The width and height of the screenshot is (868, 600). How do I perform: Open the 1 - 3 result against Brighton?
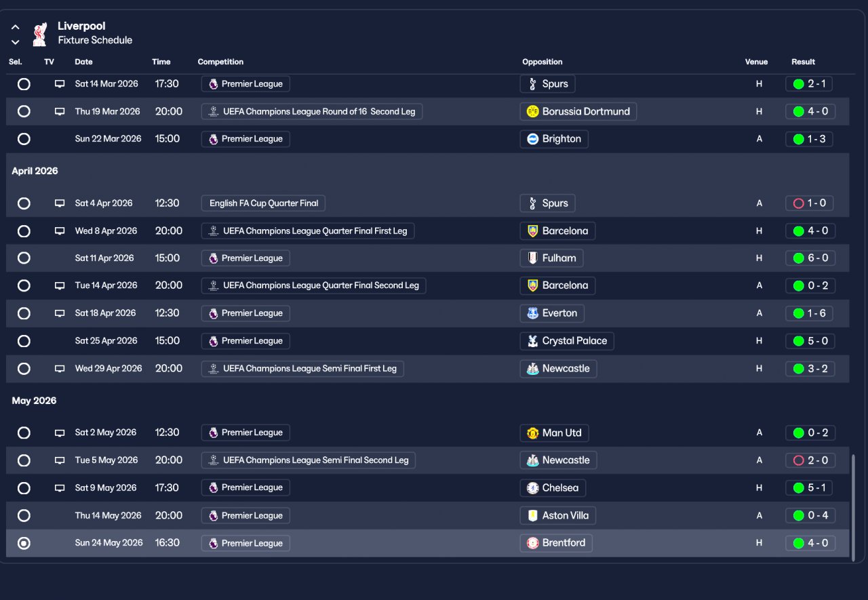(810, 139)
